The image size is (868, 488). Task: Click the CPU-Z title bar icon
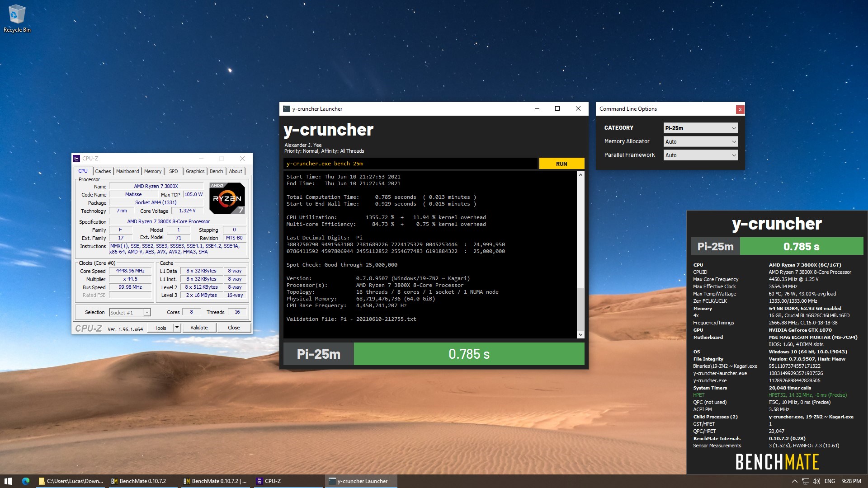click(x=76, y=159)
